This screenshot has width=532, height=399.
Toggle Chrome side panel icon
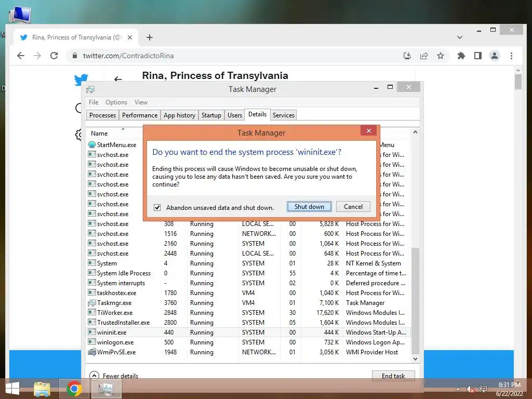coord(478,56)
